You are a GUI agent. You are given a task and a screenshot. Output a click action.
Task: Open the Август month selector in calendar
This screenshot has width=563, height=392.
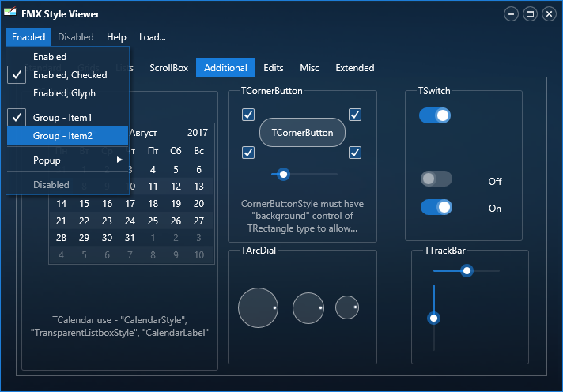[143, 133]
